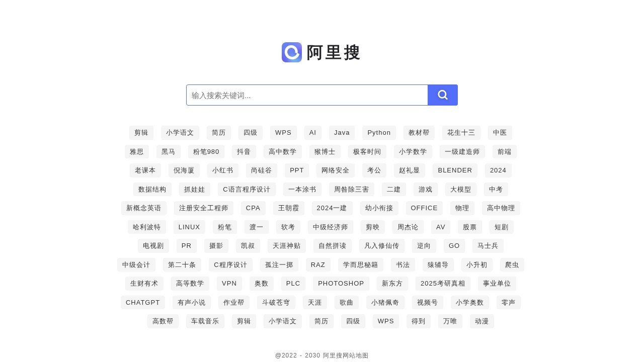Select the Python keyword tag
This screenshot has width=644, height=362.
pos(379,132)
